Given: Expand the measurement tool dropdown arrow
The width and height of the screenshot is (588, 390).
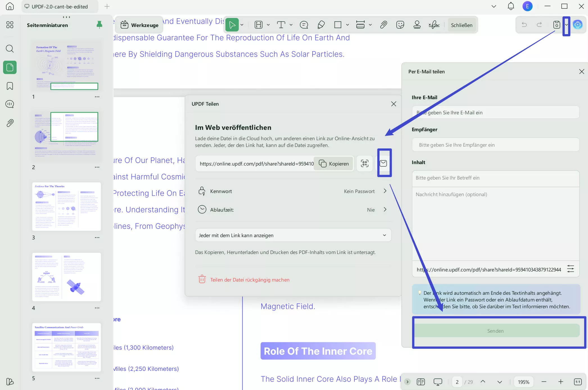Looking at the screenshot, I should pyautogui.click(x=370, y=25).
